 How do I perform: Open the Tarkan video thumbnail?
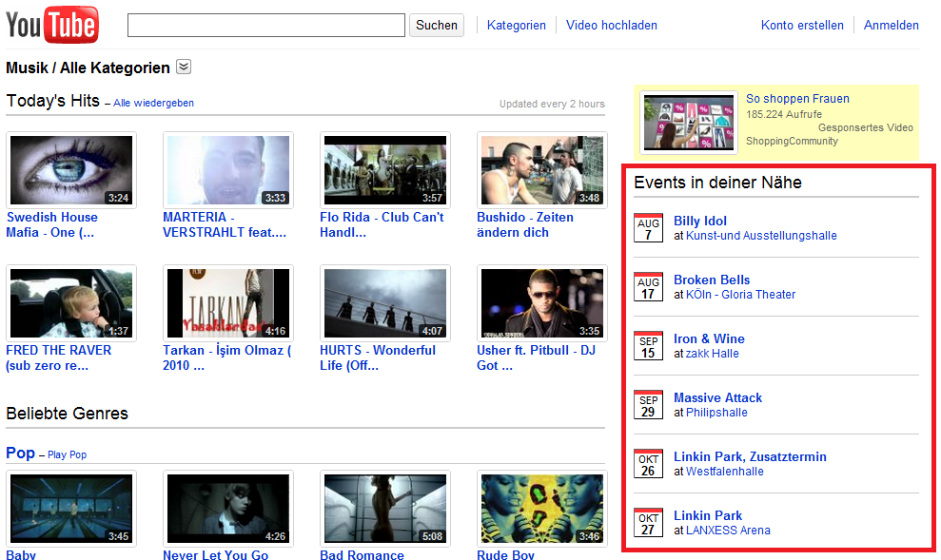pos(228,303)
